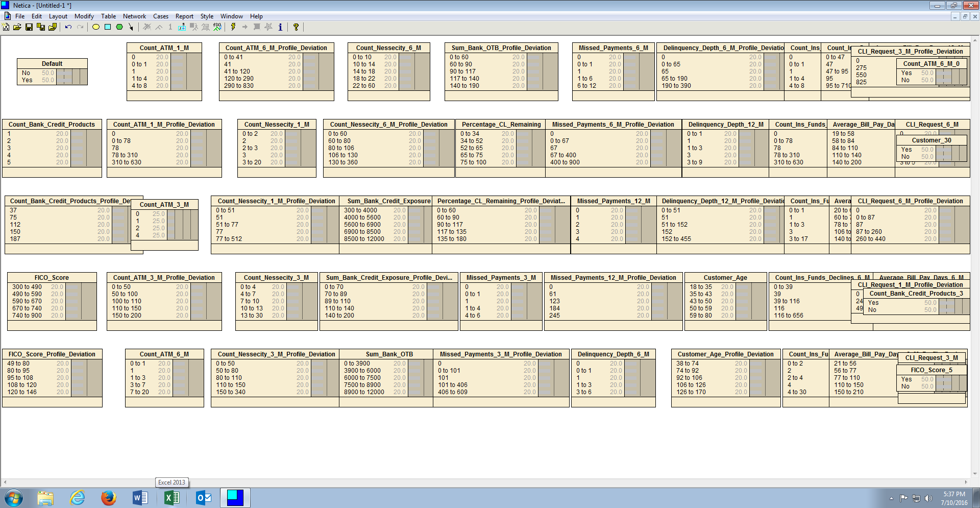The image size is (980, 508).
Task: Select the Sum_Bank_OTB node title
Action: (389, 354)
